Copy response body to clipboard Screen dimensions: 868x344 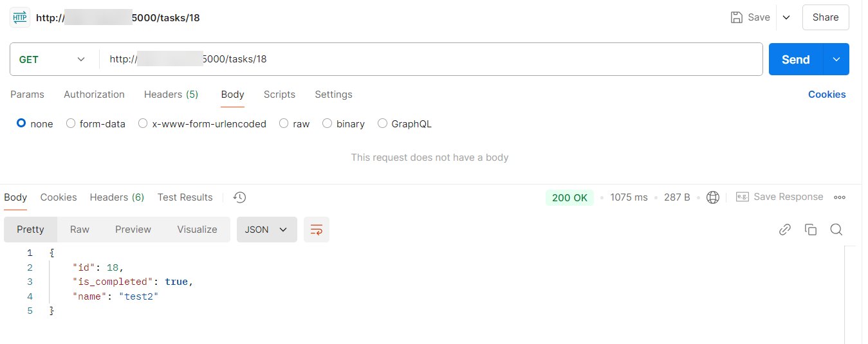click(x=810, y=230)
